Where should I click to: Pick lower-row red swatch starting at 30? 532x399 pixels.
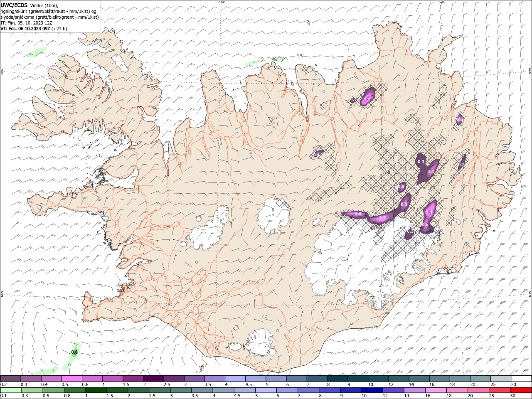tap(521, 390)
